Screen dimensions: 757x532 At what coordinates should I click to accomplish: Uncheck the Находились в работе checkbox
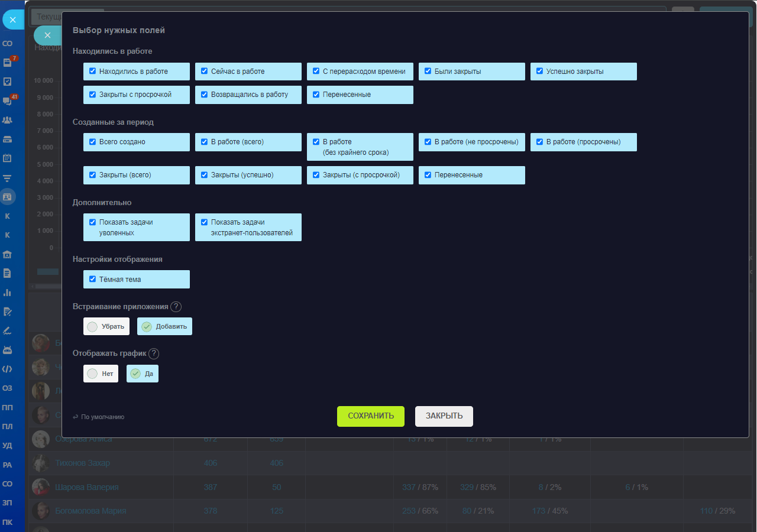[x=92, y=71]
